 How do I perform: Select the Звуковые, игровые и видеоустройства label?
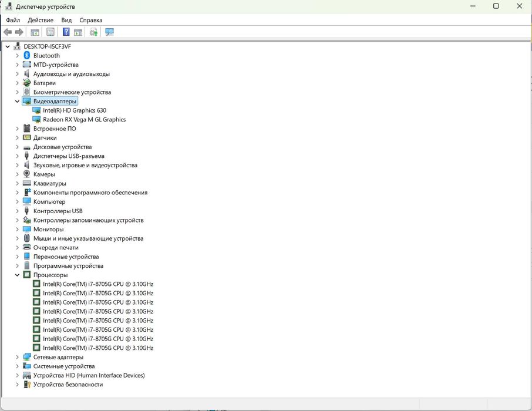(x=85, y=166)
